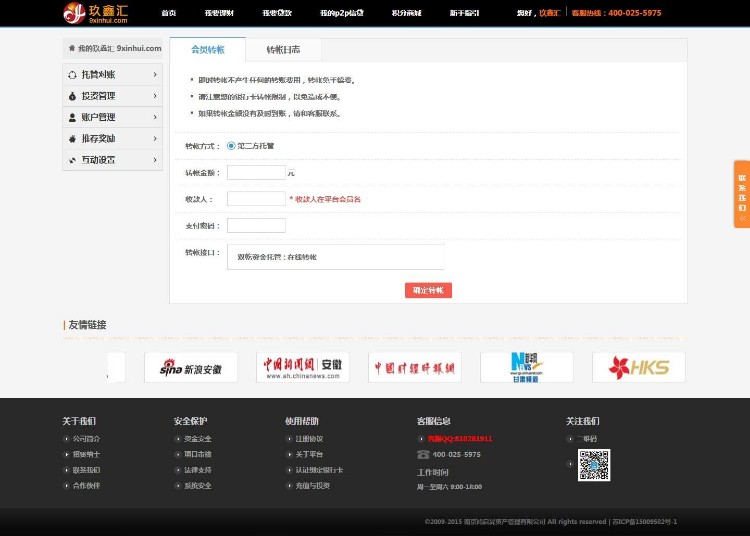Viewport: 750px width, 536px height.
Task: Click the double-arrow icon on the orange side tab
Action: point(742,219)
